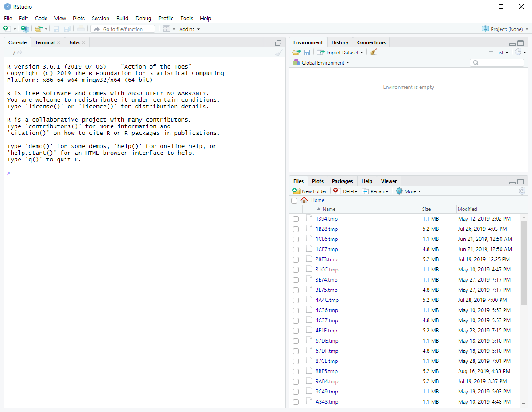Click the Files pane vertical scrollbar

pos(524,263)
